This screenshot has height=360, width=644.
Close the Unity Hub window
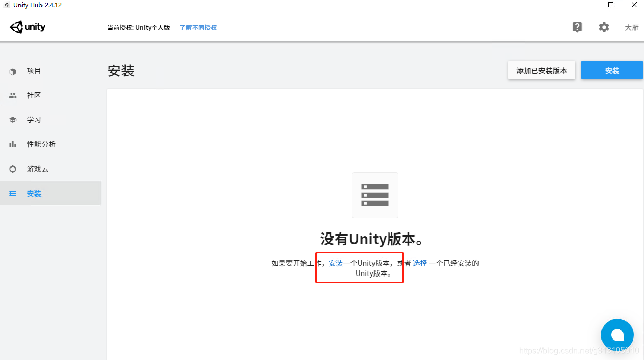tap(634, 5)
